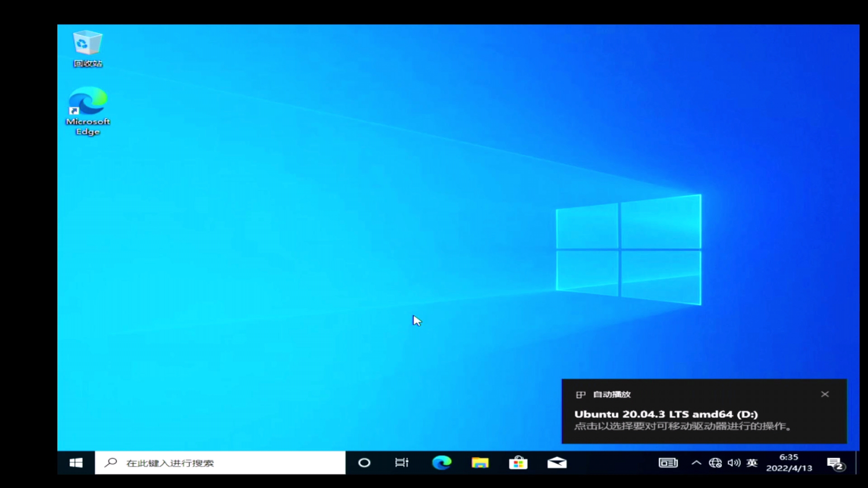Image resolution: width=868 pixels, height=488 pixels.
Task: Click notification text about removable drive
Action: click(683, 426)
